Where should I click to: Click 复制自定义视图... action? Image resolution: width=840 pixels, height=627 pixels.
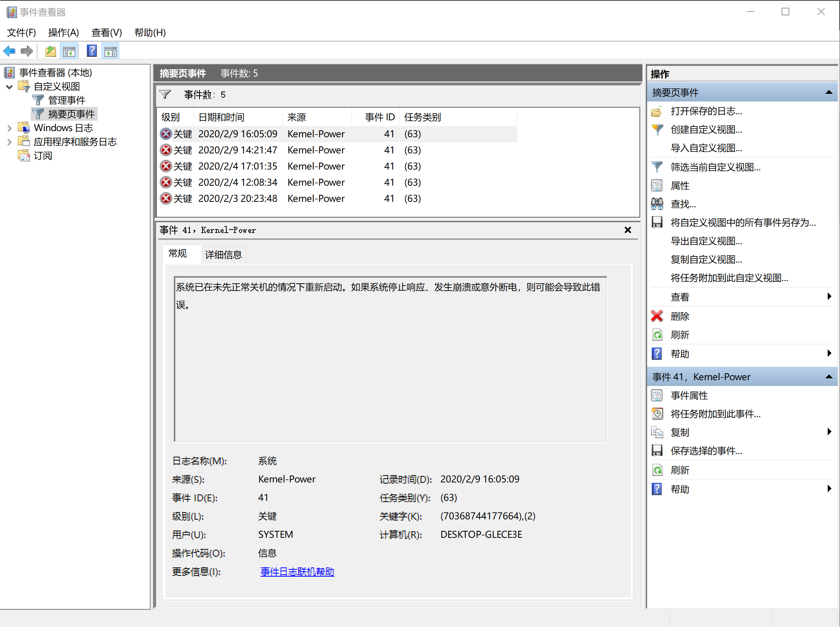[x=706, y=259]
